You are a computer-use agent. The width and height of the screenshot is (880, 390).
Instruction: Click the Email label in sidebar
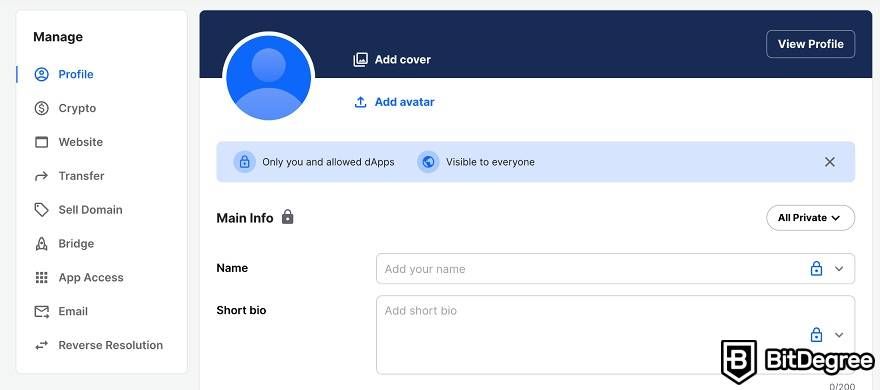(73, 311)
